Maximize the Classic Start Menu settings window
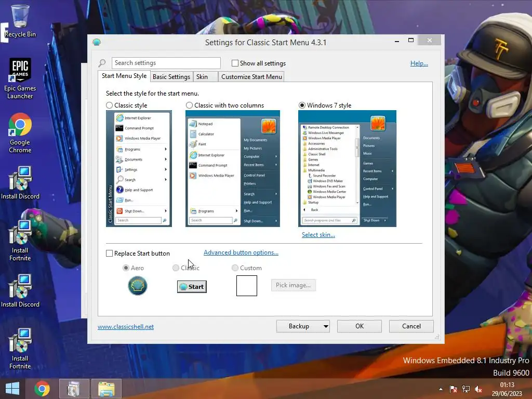 tap(411, 41)
